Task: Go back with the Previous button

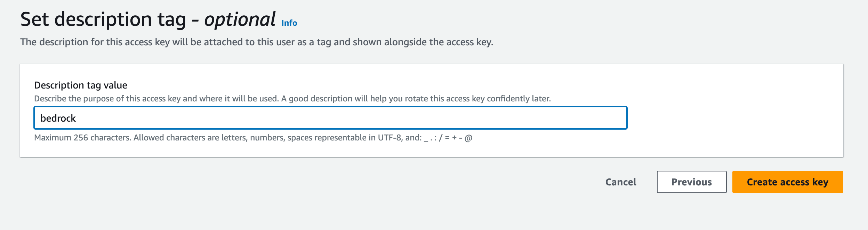Action: 691,182
